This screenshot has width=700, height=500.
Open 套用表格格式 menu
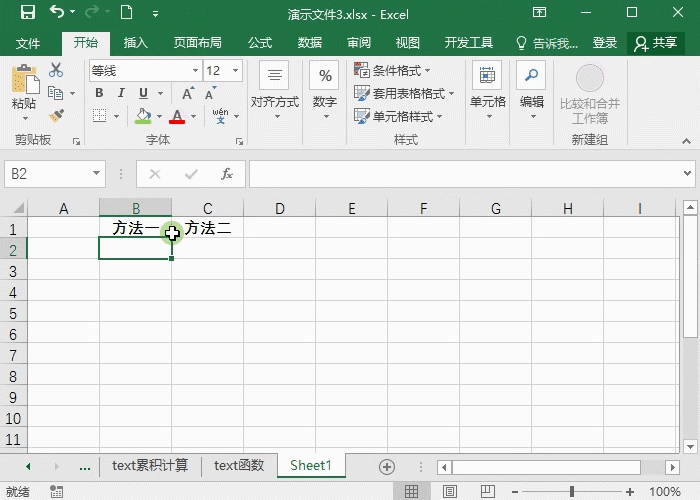pyautogui.click(x=404, y=93)
